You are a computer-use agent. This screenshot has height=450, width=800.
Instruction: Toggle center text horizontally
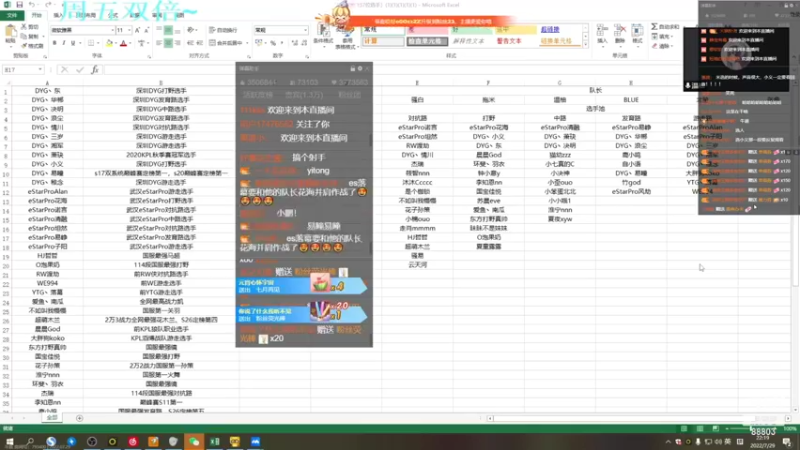168,43
